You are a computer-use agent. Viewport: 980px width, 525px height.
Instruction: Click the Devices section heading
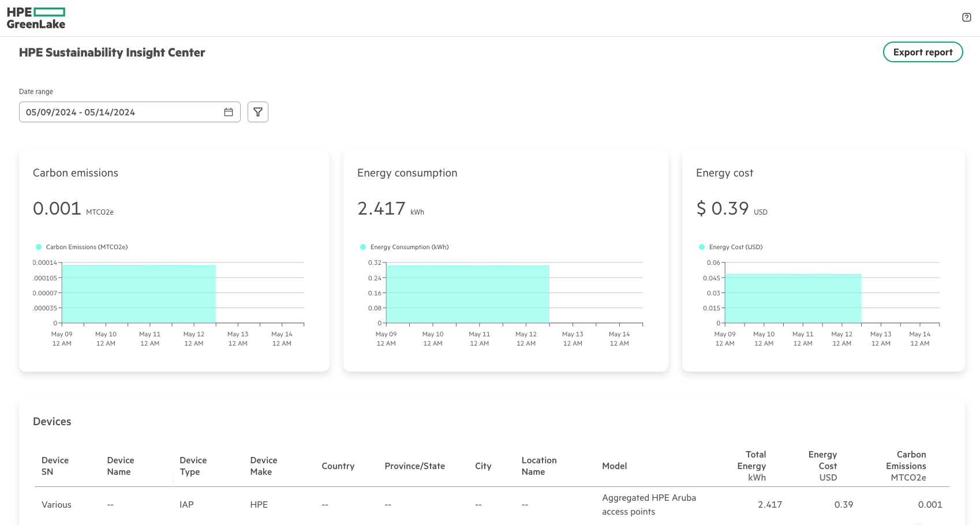[x=52, y=422]
